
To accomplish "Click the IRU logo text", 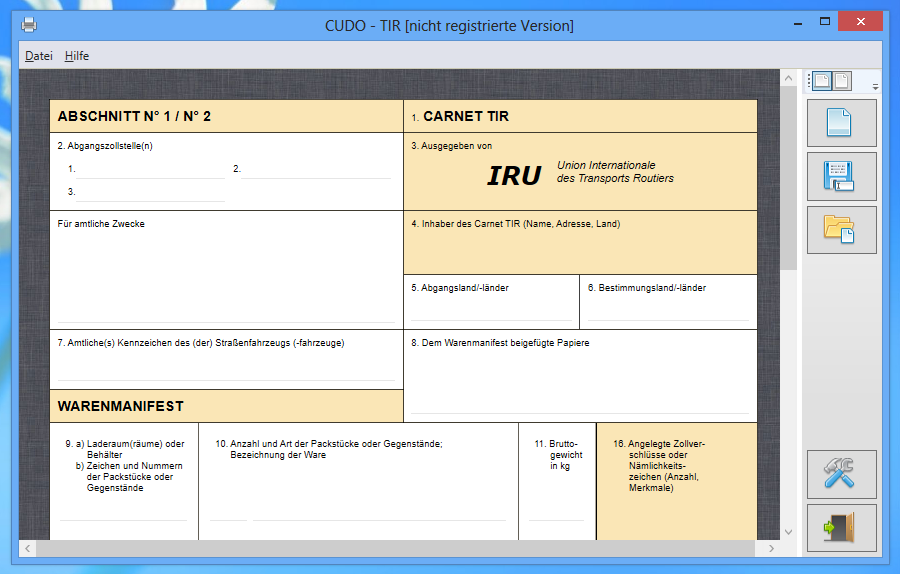I will 514,176.
